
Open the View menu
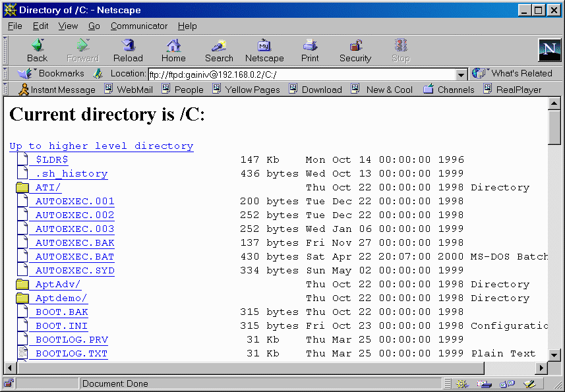[x=68, y=26]
